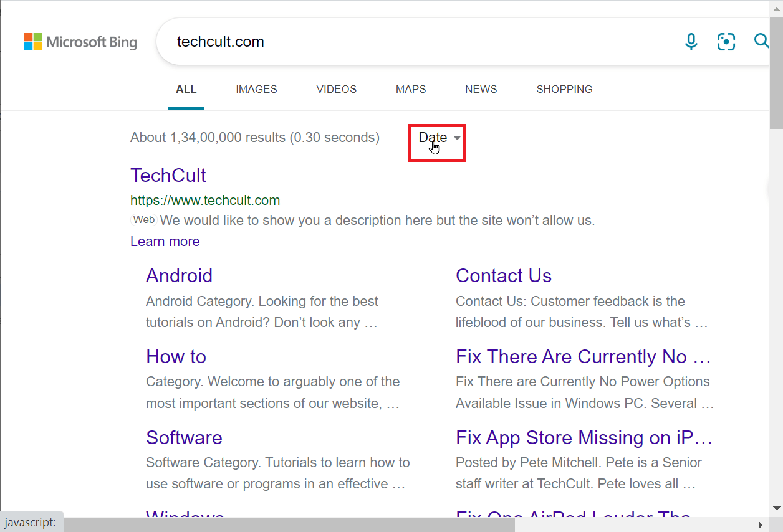Click the Learn more link
The width and height of the screenshot is (783, 532).
pos(165,242)
